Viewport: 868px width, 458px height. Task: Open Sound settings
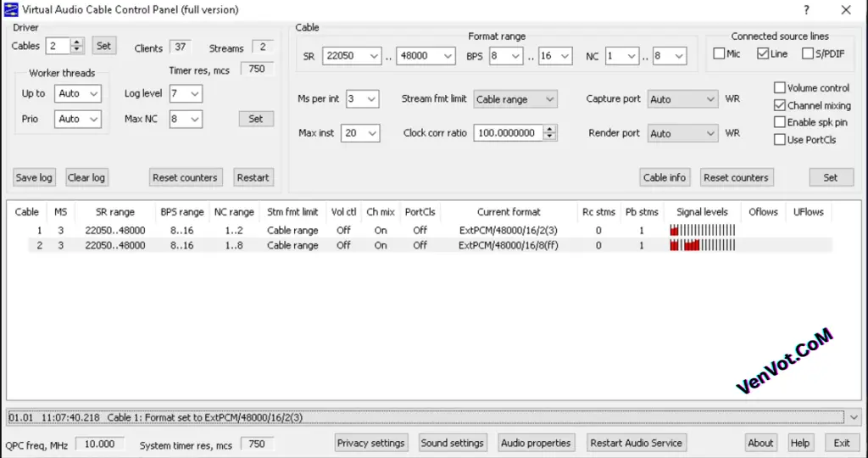tap(453, 443)
